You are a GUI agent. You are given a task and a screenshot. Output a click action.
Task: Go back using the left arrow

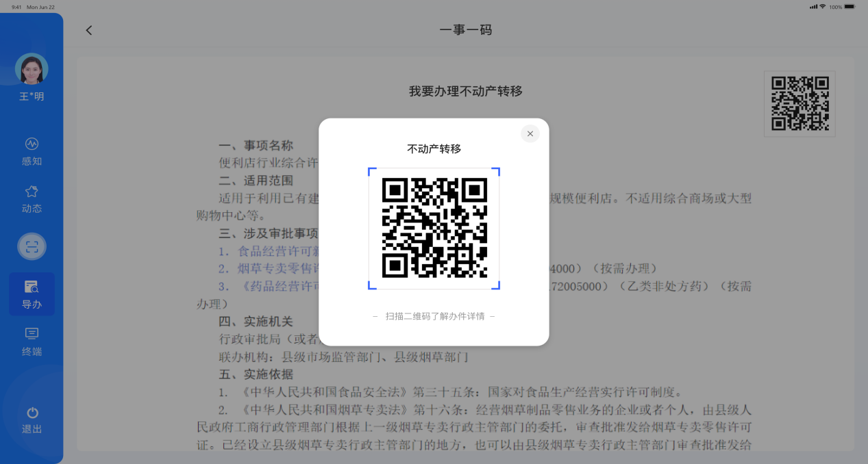coord(88,30)
